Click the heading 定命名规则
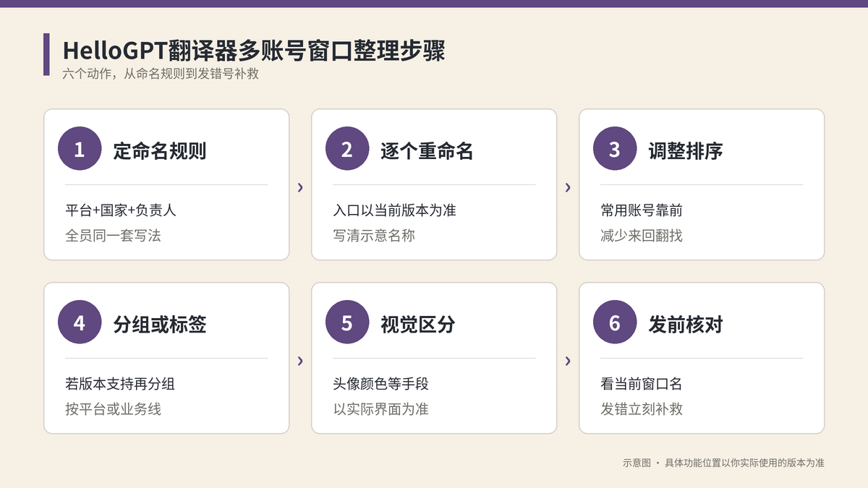 click(x=160, y=150)
